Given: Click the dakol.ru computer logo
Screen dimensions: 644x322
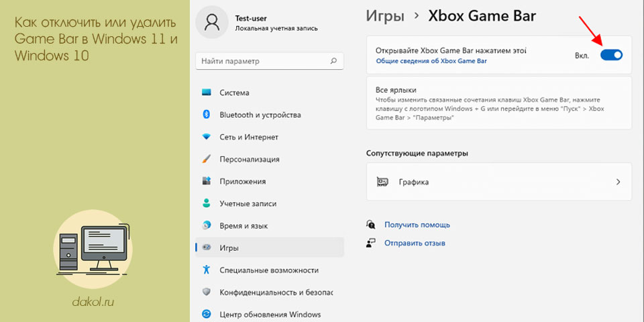Looking at the screenshot, I should (93, 249).
